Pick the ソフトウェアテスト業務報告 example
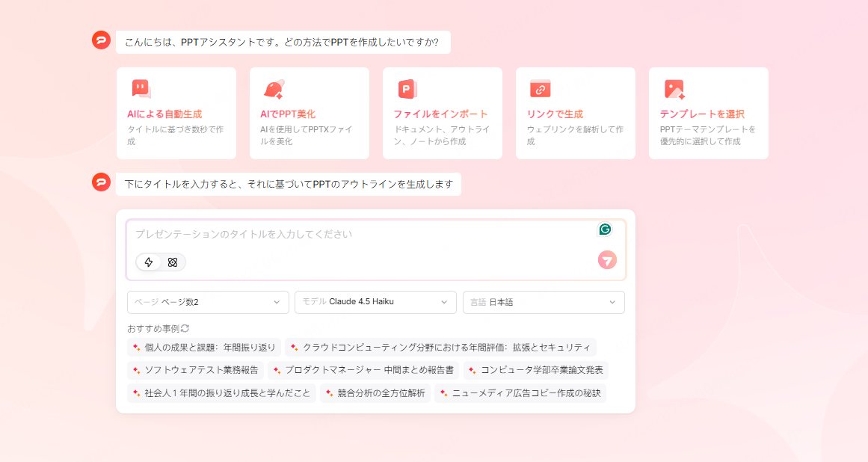This screenshot has width=868, height=462. coord(196,370)
